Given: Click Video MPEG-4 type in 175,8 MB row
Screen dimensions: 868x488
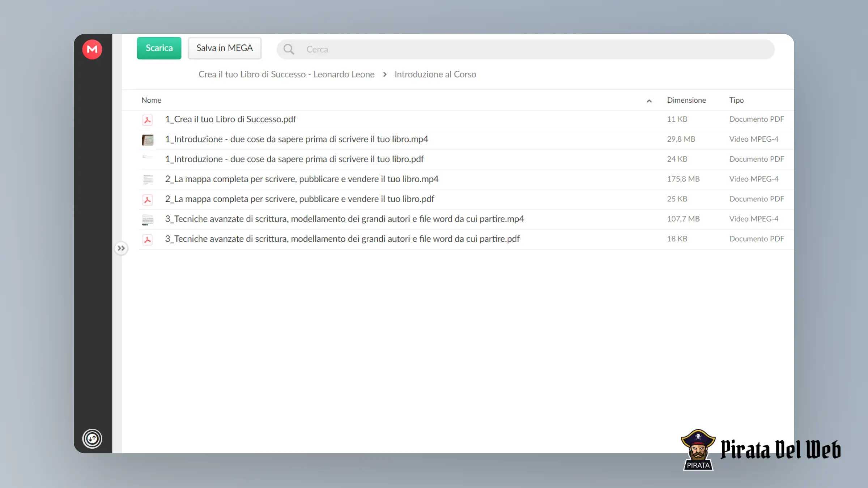Looking at the screenshot, I should tap(754, 179).
